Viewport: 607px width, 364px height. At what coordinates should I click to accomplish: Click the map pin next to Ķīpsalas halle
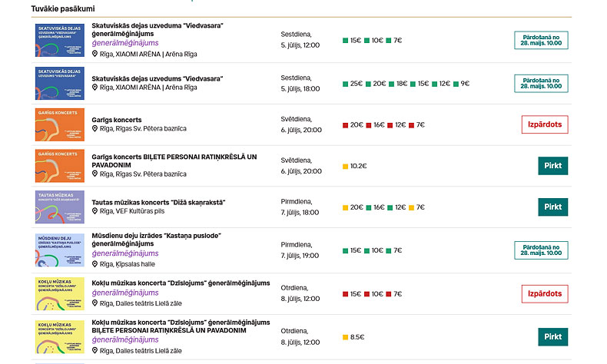tap(95, 263)
